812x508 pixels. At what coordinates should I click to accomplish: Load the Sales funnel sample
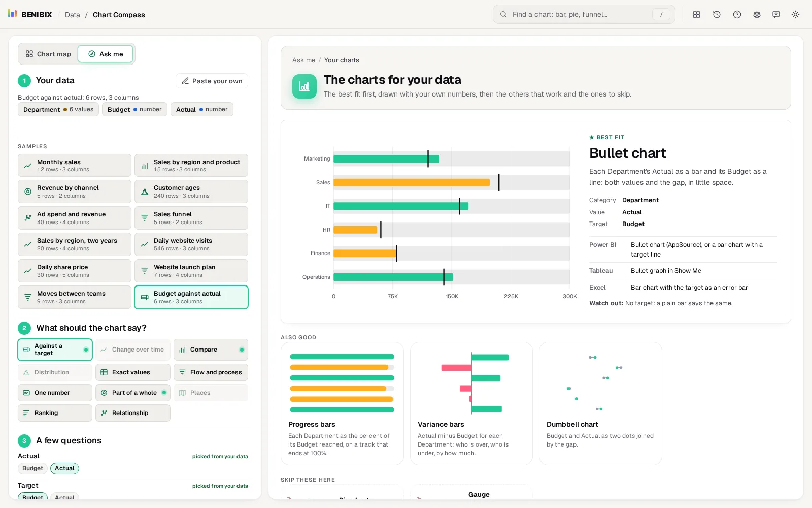[191, 218]
